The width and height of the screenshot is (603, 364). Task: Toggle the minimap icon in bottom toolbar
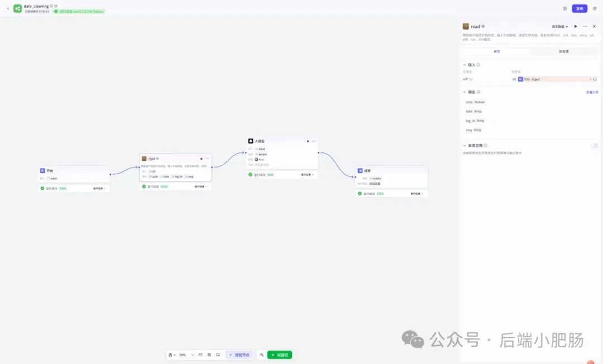(218, 355)
